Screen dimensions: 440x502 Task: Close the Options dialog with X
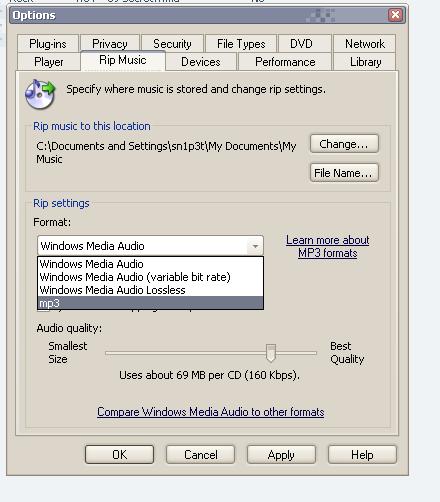point(395,15)
